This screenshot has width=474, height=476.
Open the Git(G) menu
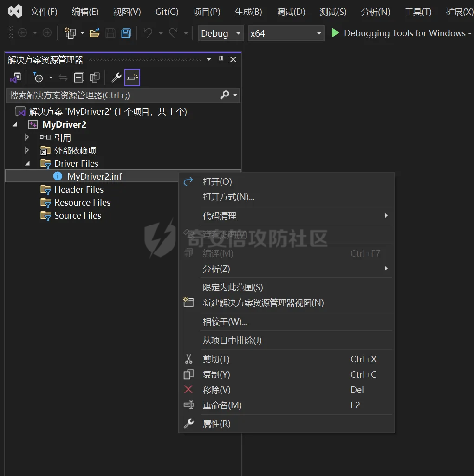click(x=167, y=12)
